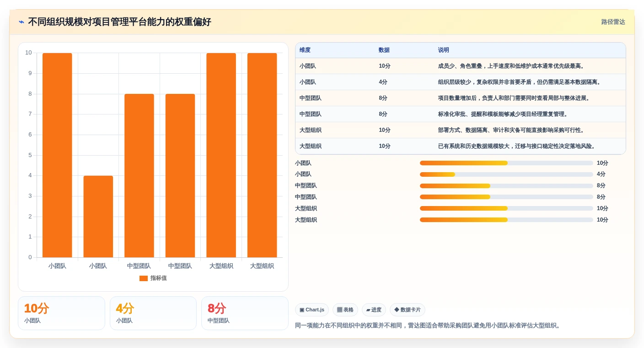Click the lightning icon beside the page title

pos(21,22)
